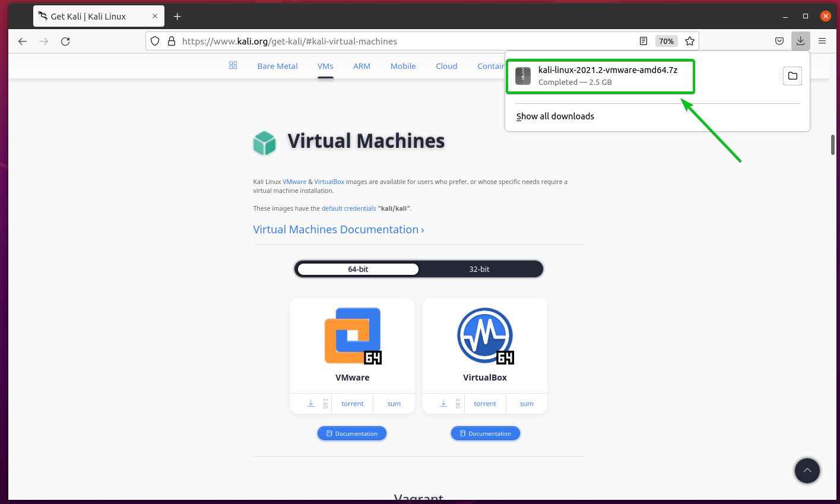Viewport: 840px width, 504px height.
Task: Click the Downloads toolbar button
Action: pos(800,41)
